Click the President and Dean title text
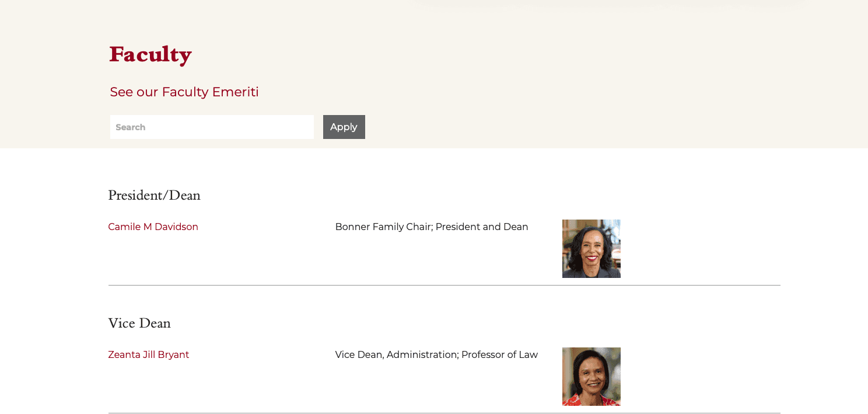 482,227
